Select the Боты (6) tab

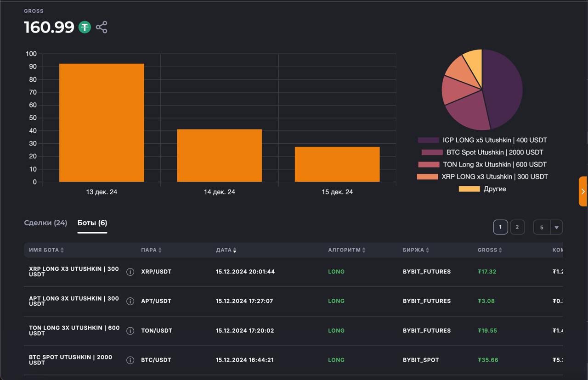click(92, 223)
